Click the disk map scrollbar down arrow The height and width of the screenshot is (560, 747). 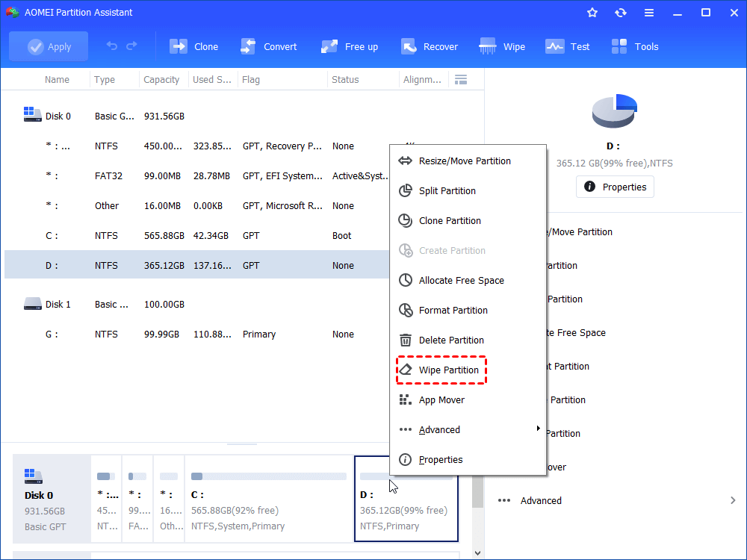[478, 553]
